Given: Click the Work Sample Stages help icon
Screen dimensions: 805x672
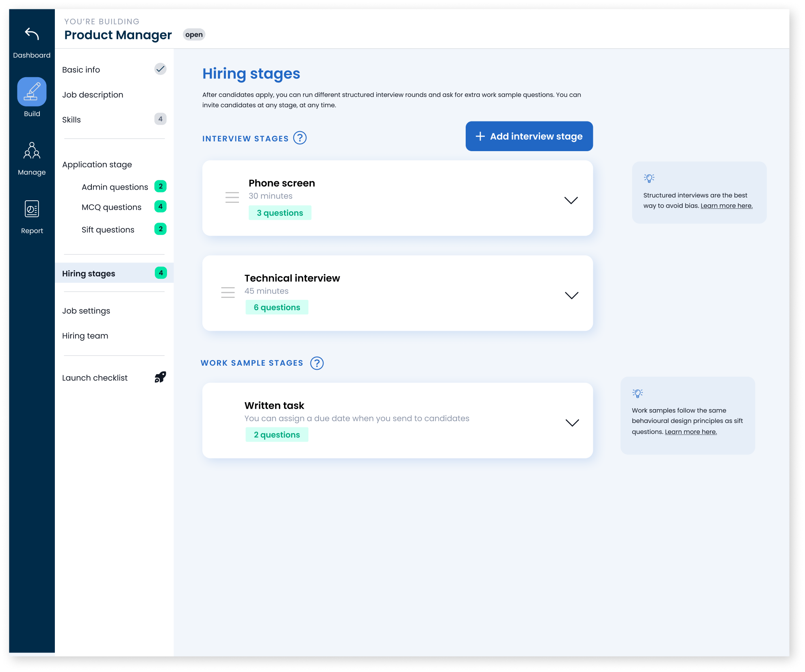Looking at the screenshot, I should [x=317, y=363].
